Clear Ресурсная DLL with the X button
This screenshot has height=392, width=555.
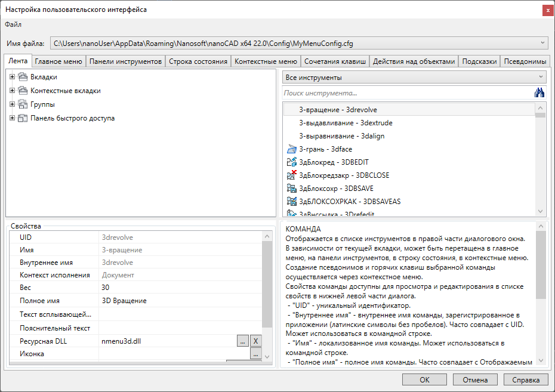(255, 341)
